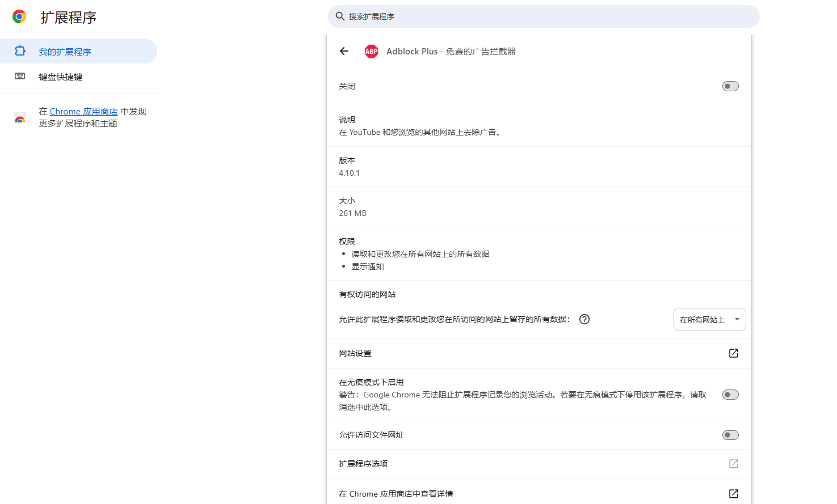The image size is (837, 504).
Task: Click the 扩展程序选项 row label
Action: (x=363, y=464)
